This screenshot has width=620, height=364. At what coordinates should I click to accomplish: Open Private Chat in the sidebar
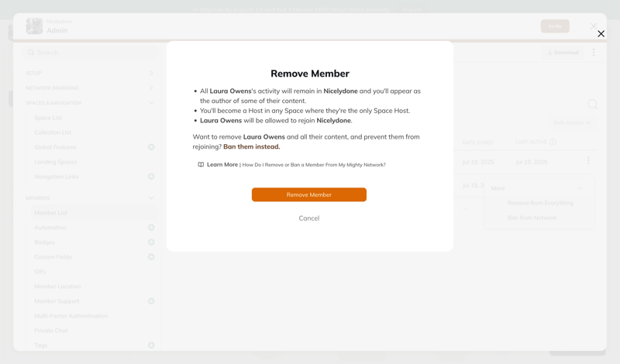50,331
